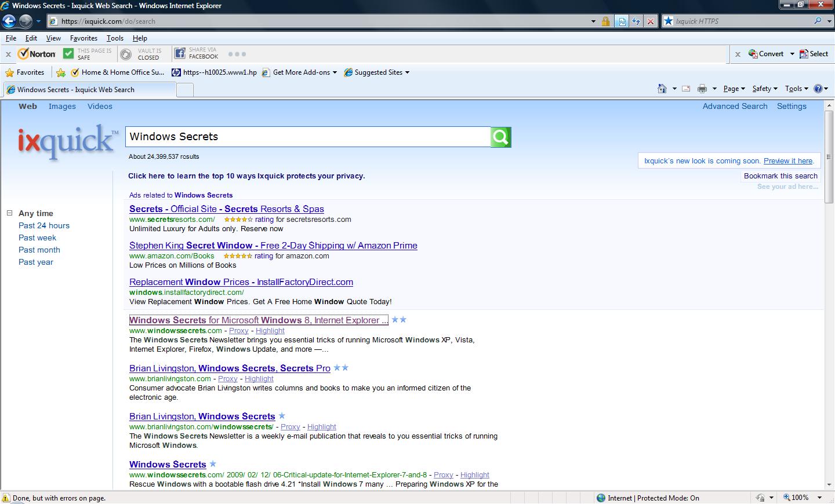The width and height of the screenshot is (835, 504).
Task: Collapse the Any time filter box
Action: 9,213
